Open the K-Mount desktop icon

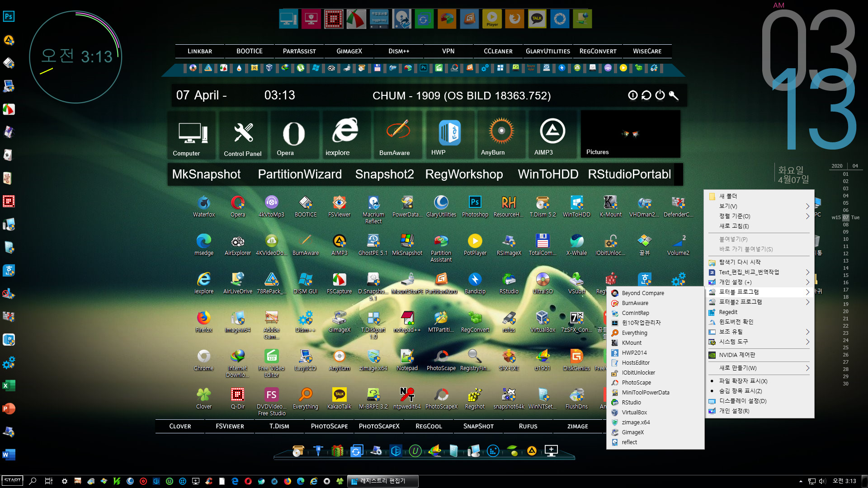tap(610, 206)
